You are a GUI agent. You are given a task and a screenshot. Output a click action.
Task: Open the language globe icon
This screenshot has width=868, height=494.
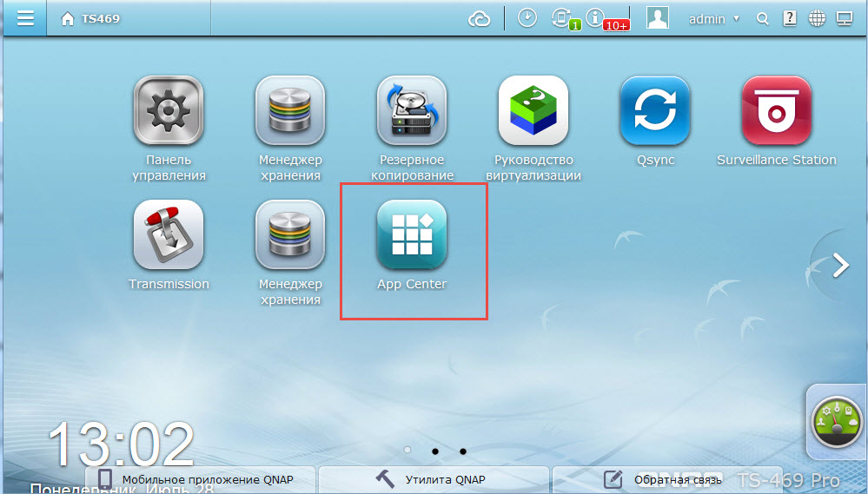point(817,18)
